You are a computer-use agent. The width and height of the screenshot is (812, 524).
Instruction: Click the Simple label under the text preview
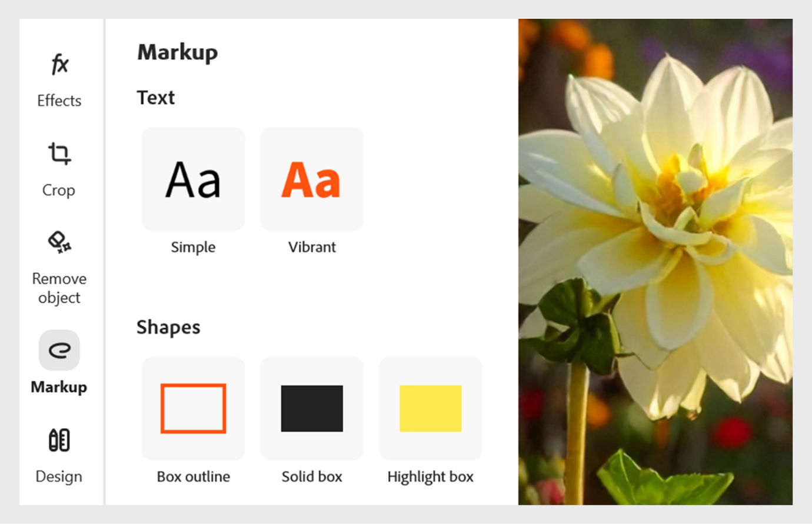[193, 247]
